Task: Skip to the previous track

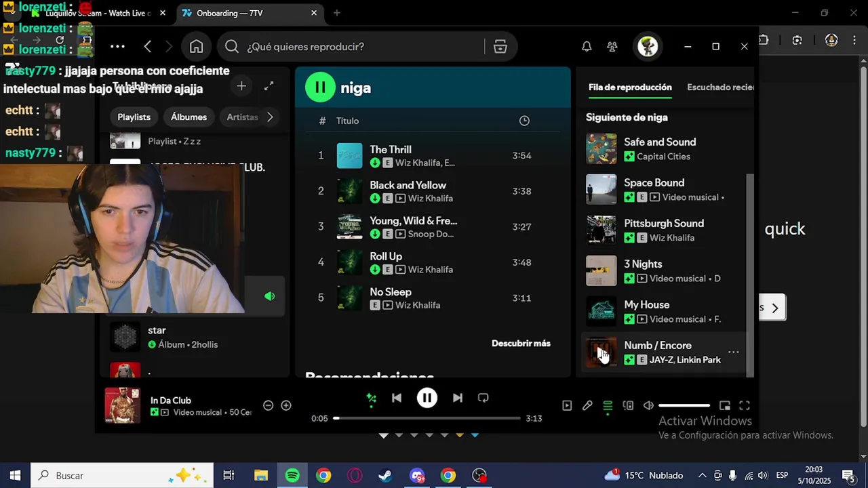Action: [x=397, y=398]
